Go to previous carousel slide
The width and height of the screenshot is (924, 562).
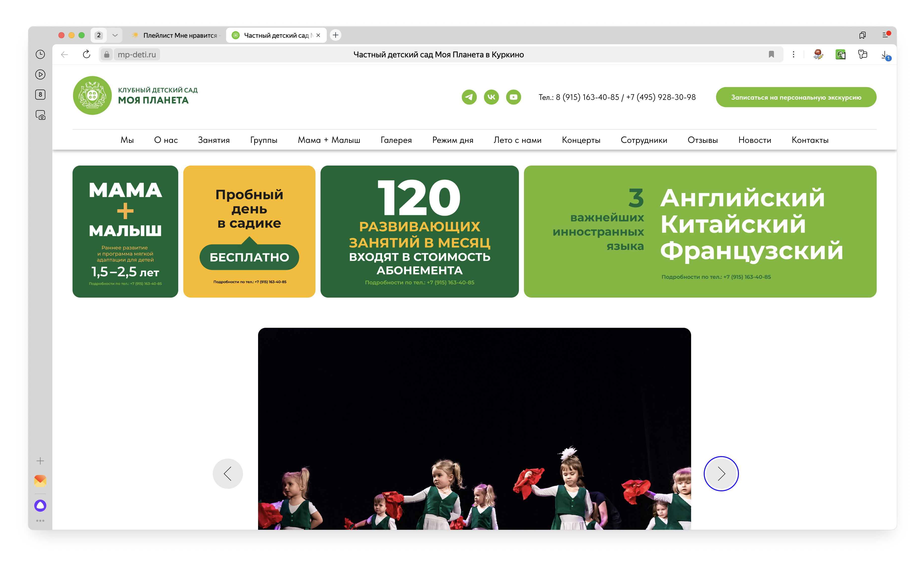[x=228, y=474]
